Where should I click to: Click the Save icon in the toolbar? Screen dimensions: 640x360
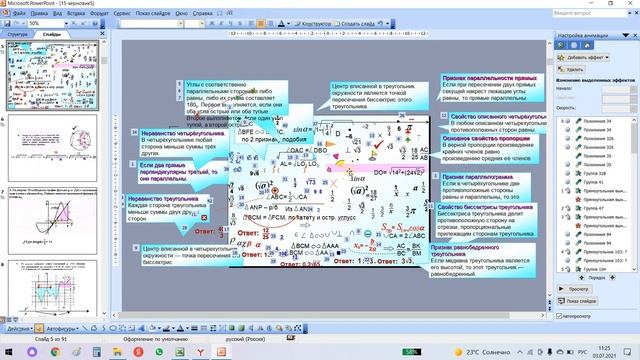[7, 24]
